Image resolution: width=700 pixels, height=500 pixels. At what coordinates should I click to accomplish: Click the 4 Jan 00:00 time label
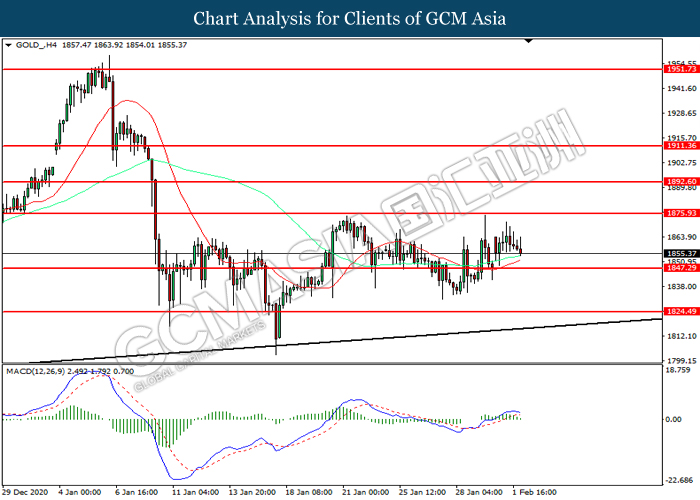[80, 492]
